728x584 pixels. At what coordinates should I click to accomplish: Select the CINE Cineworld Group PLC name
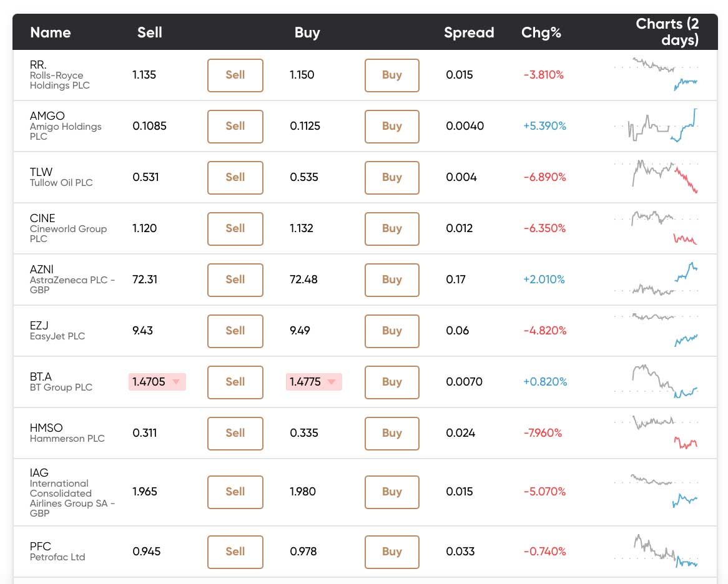68,228
